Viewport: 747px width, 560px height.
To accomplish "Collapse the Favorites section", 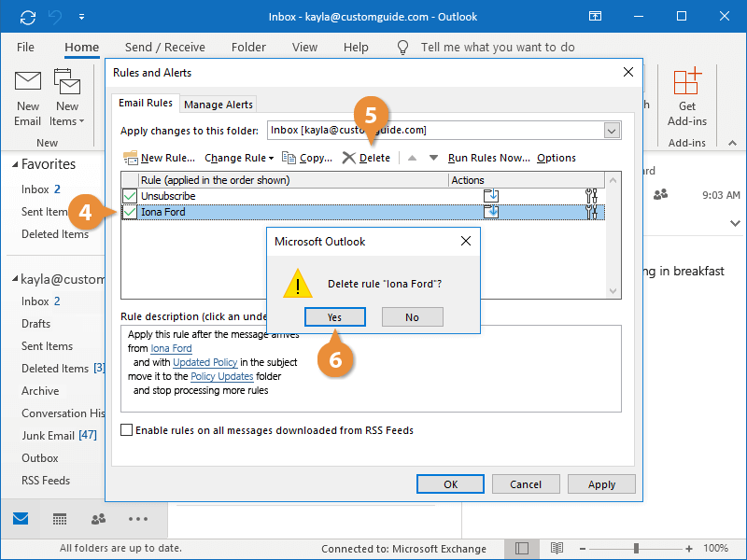I will 17,164.
